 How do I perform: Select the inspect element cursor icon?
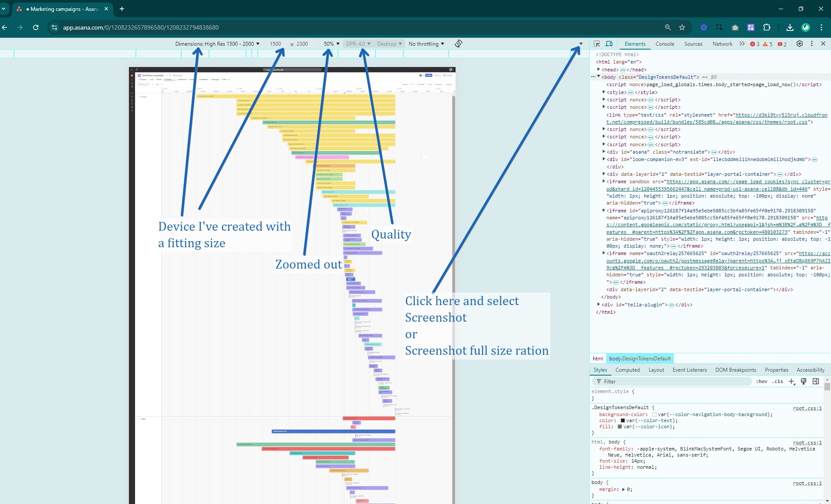tap(597, 44)
